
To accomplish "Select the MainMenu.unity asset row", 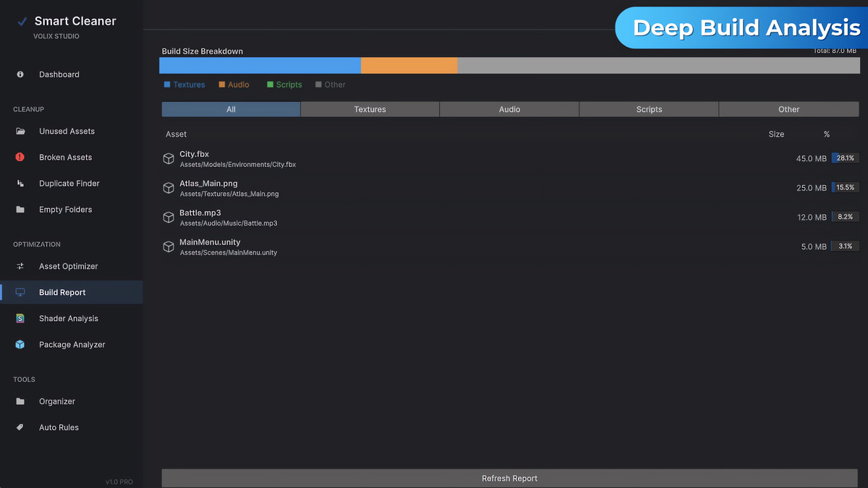I will [x=506, y=247].
